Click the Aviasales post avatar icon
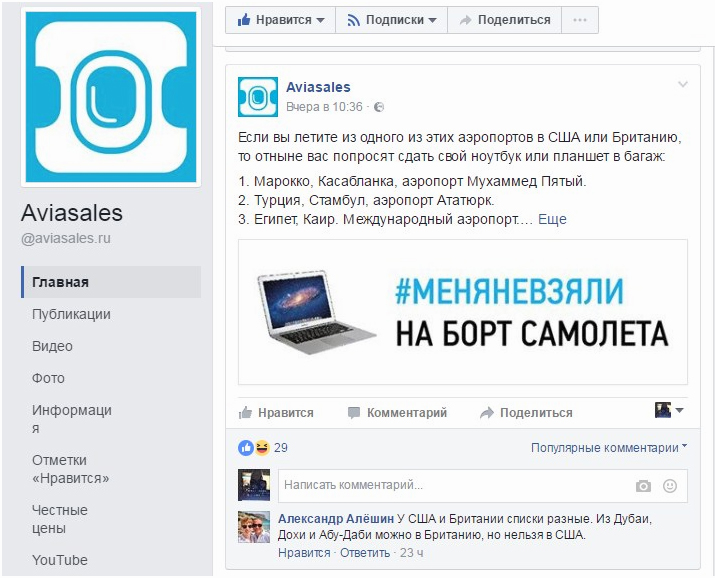The width and height of the screenshot is (715, 578). coord(258,97)
